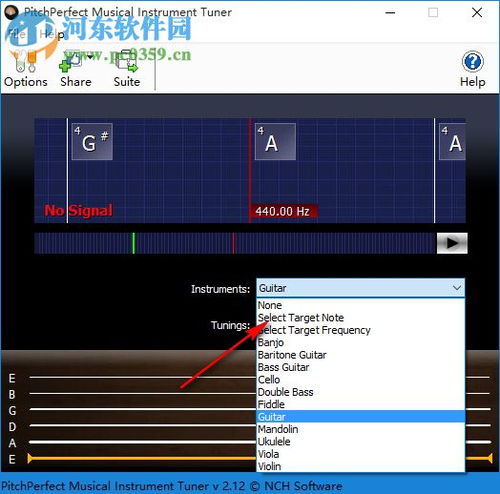Open the Options toolbar icon
Screen dimensions: 500x494
[25, 69]
